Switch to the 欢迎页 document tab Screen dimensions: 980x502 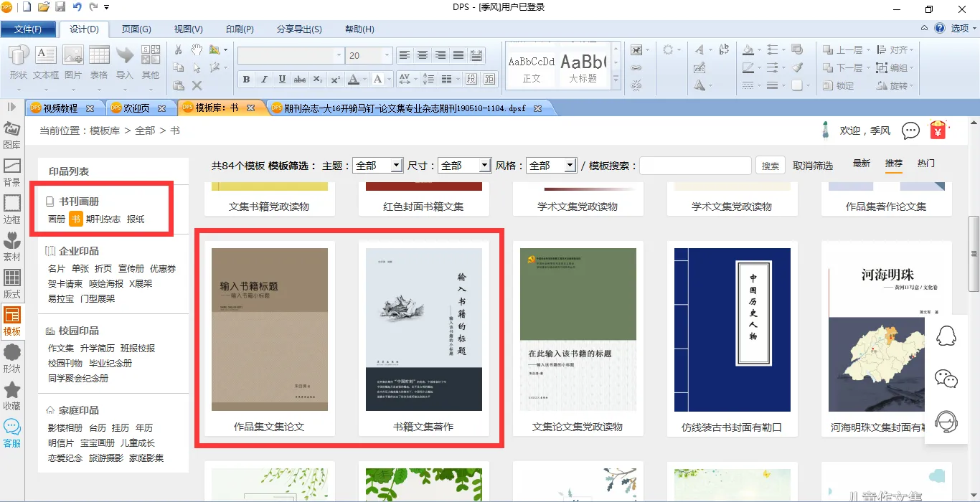coord(136,108)
